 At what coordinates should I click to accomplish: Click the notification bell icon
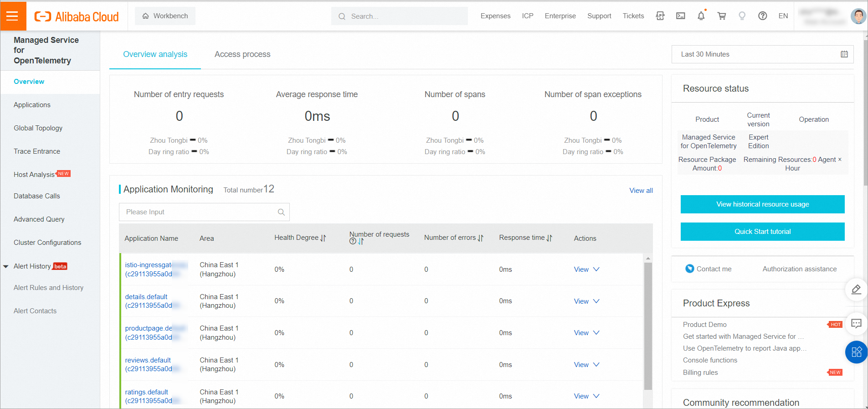tap(701, 16)
